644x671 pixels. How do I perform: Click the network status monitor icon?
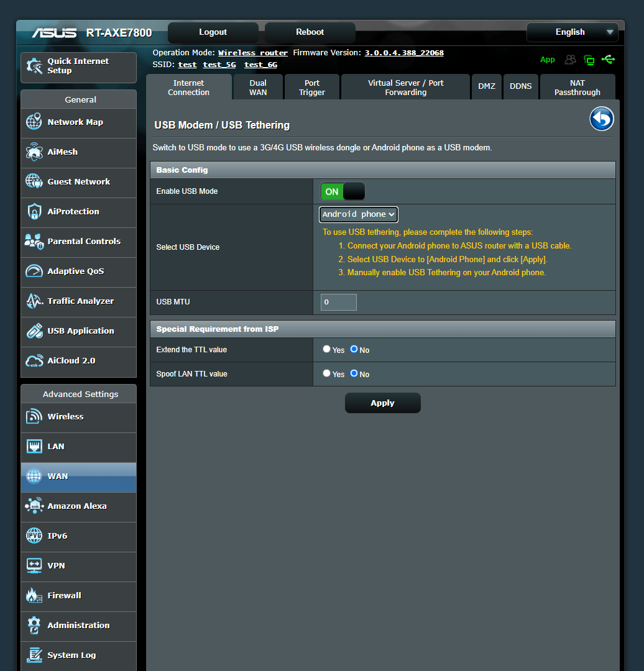(589, 60)
